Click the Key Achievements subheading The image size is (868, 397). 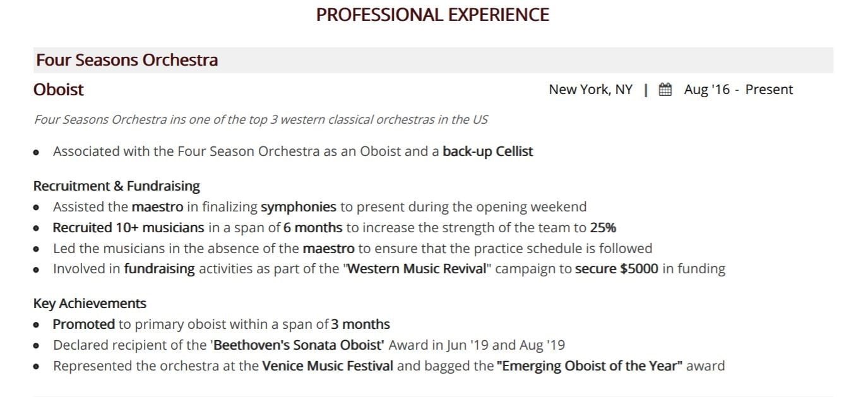pos(90,304)
